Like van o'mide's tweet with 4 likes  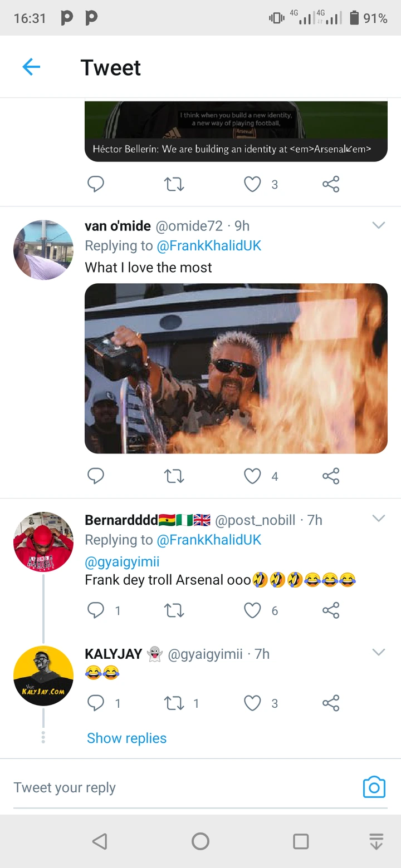click(x=253, y=476)
